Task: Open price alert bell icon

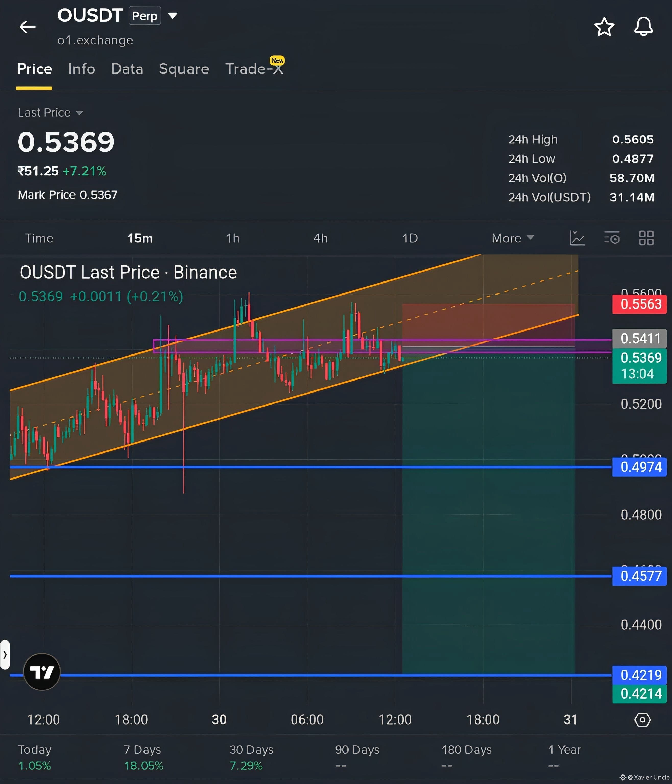Action: [x=643, y=27]
